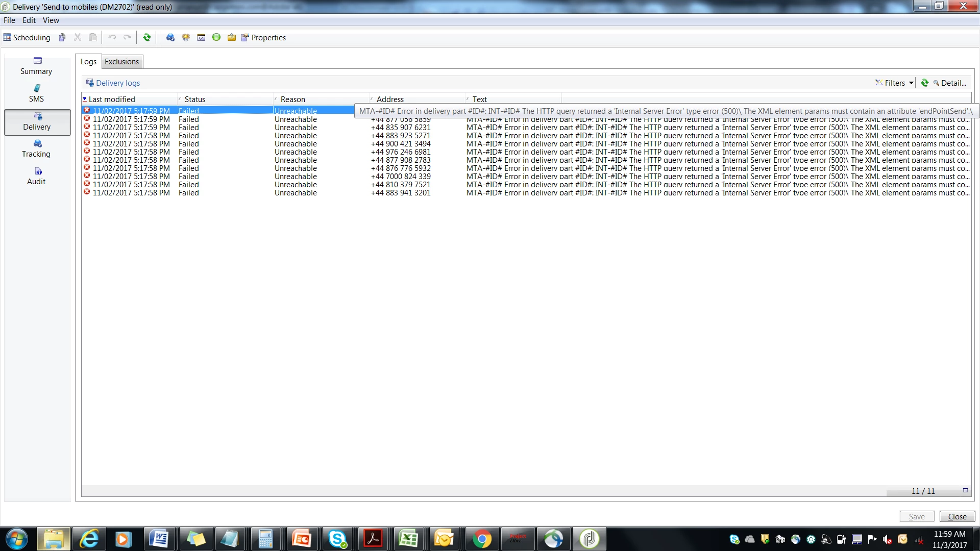This screenshot has width=980, height=551.
Task: Open the SMS section in sidebar
Action: pos(36,94)
